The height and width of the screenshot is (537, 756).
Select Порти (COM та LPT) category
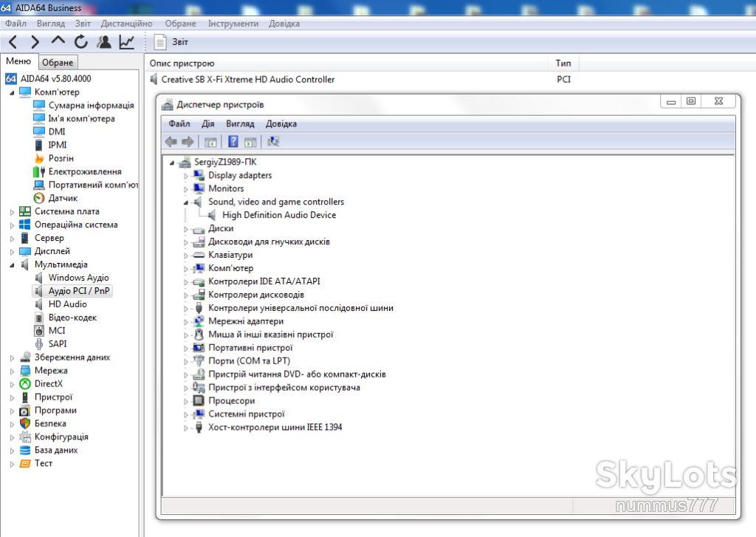[249, 361]
